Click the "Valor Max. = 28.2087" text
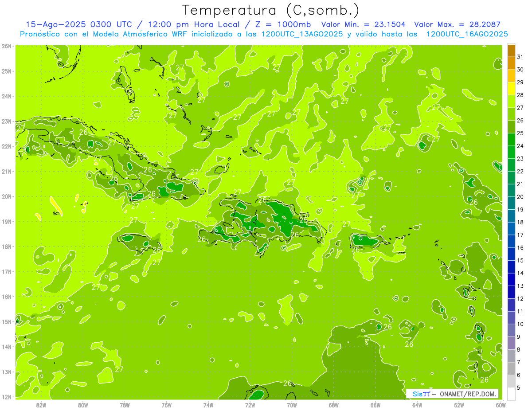The width and height of the screenshot is (532, 411). 457,24
